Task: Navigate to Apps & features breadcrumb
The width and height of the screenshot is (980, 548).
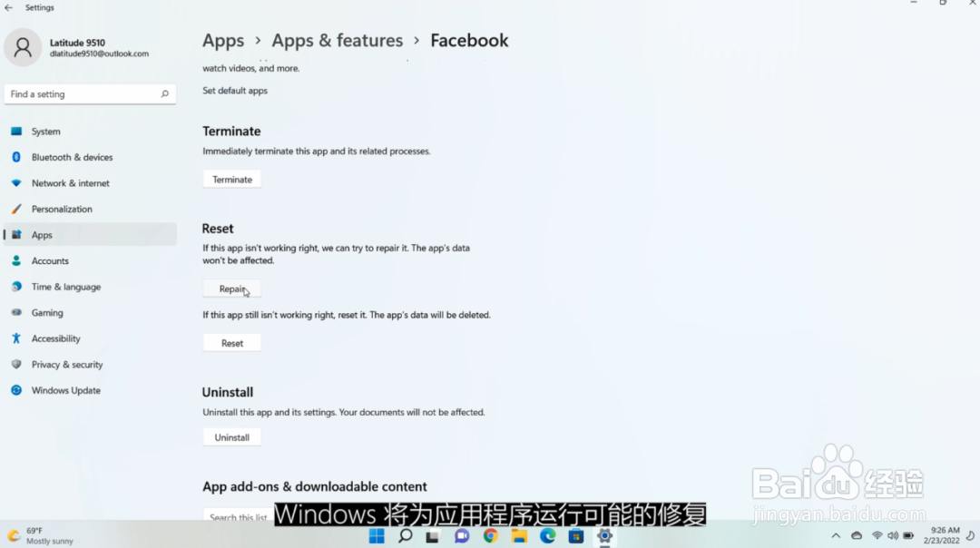Action: pyautogui.click(x=337, y=41)
